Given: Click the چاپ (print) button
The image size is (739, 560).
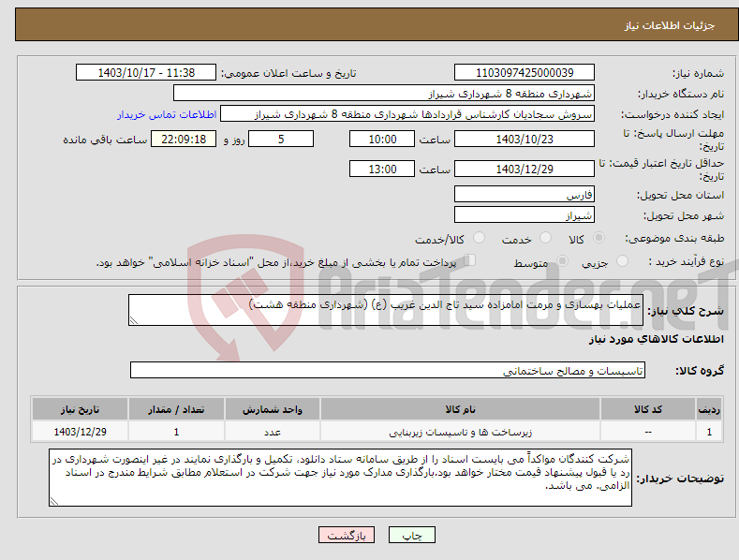Looking at the screenshot, I should [x=411, y=535].
